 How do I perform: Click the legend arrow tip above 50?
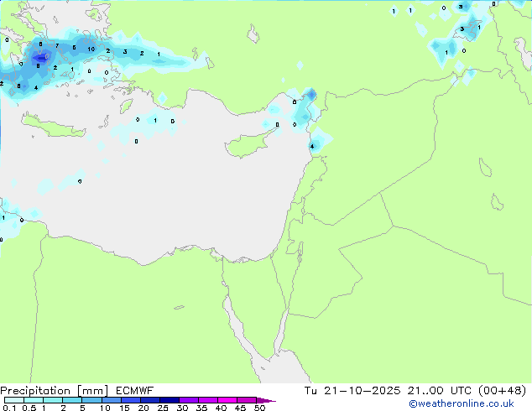click(x=266, y=400)
